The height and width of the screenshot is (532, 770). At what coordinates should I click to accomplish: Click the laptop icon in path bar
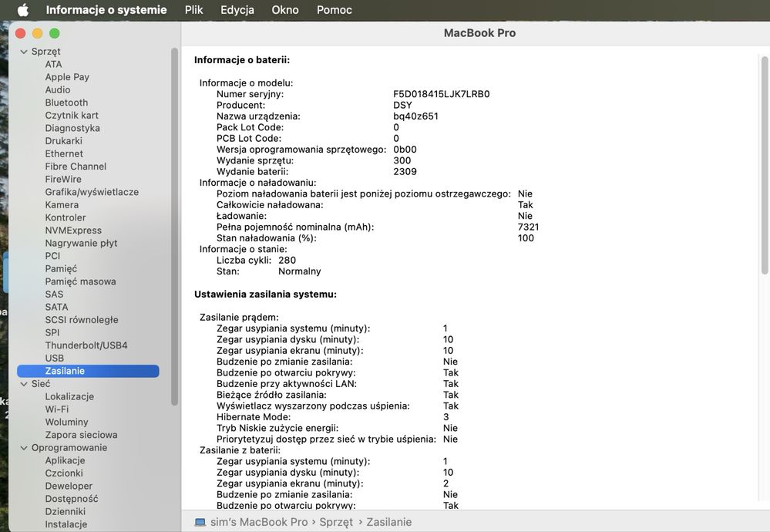point(200,522)
